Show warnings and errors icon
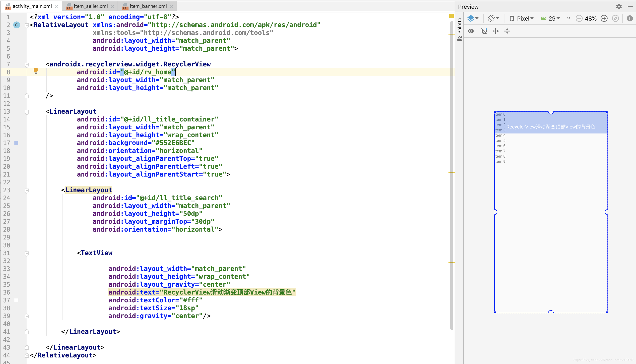The image size is (636, 364). (630, 19)
